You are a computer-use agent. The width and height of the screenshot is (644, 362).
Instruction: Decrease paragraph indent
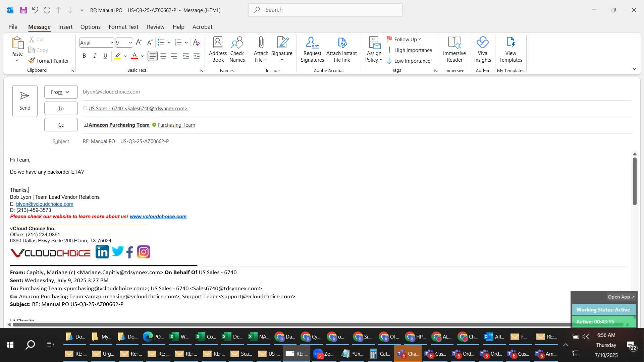pos(186,56)
